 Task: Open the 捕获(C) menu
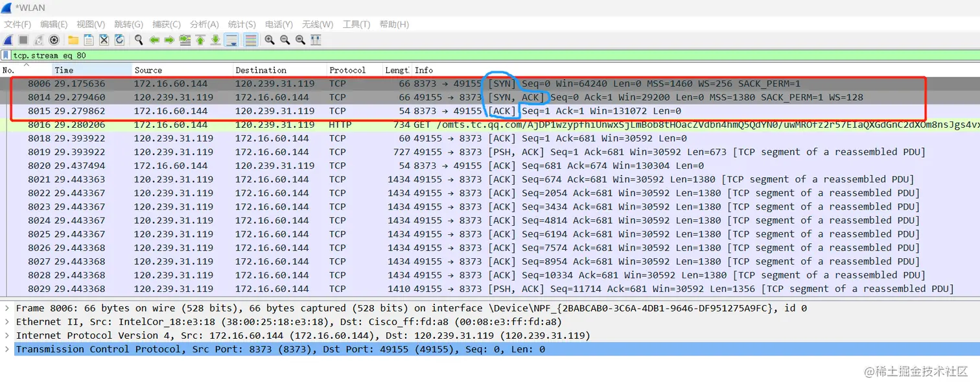point(167,24)
